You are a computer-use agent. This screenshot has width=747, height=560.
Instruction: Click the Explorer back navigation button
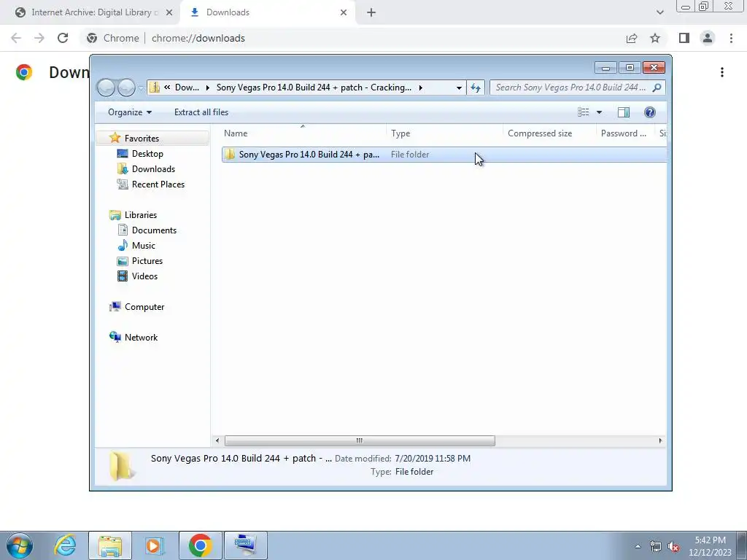point(106,87)
